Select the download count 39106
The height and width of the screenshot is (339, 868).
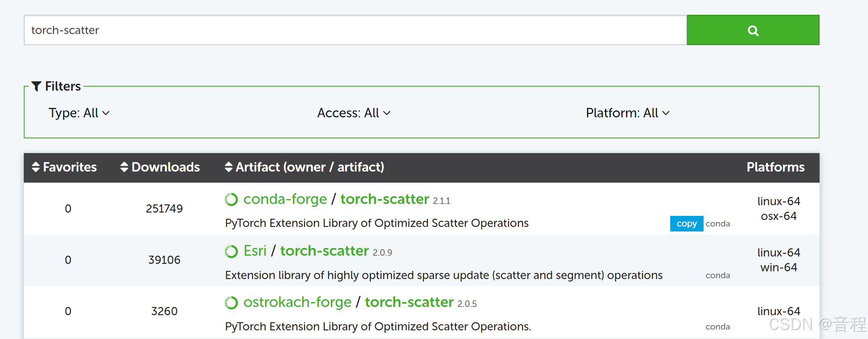pyautogui.click(x=164, y=260)
